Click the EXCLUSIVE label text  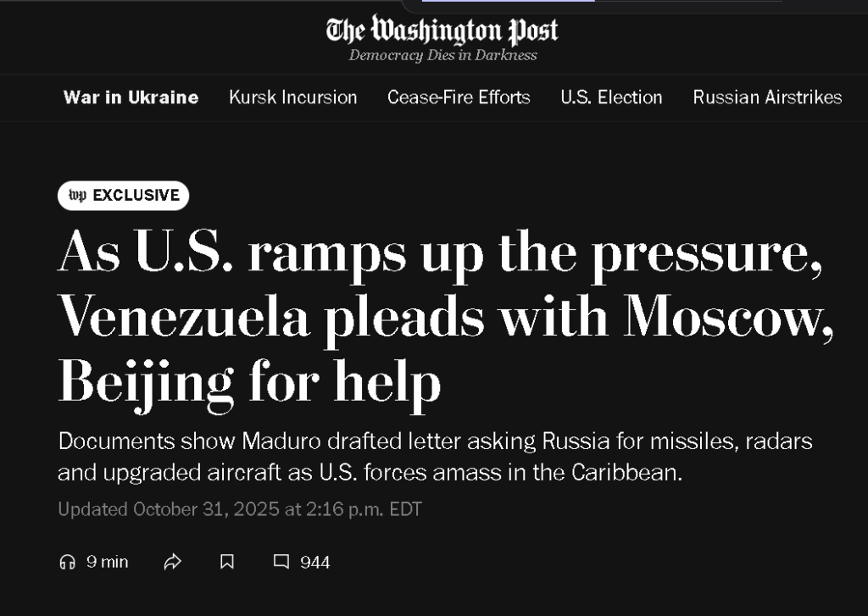pyautogui.click(x=136, y=196)
